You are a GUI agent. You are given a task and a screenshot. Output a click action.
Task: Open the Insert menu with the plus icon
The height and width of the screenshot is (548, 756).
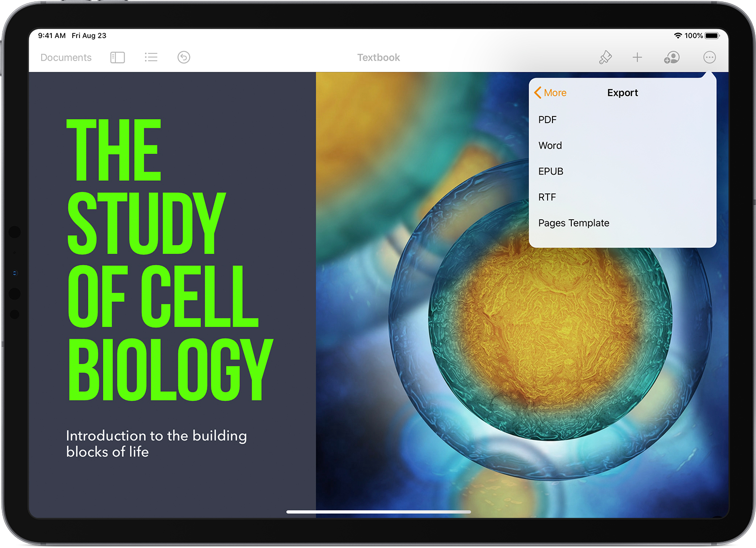coord(637,57)
